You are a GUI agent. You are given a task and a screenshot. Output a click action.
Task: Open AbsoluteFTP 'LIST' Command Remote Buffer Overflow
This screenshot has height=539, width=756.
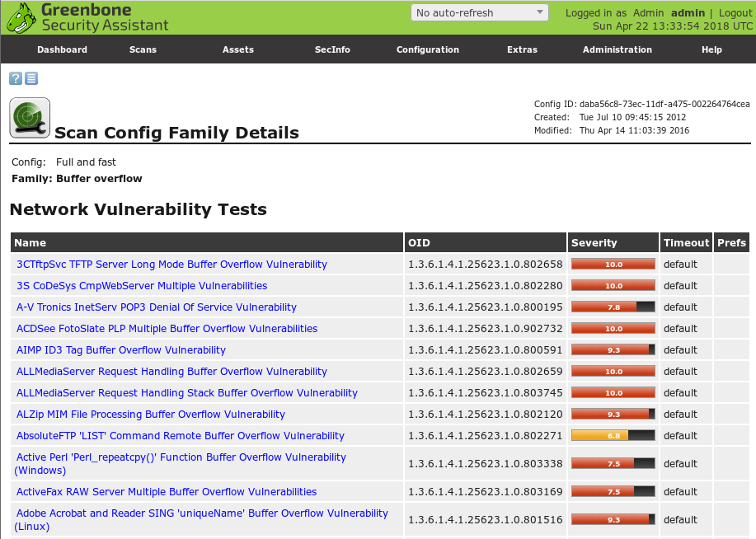coord(181,436)
